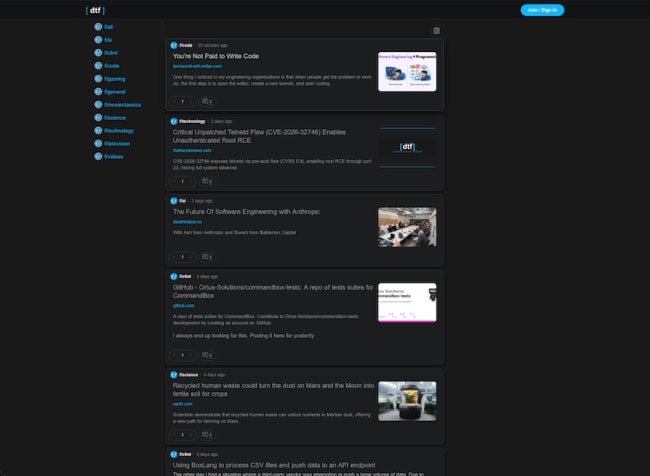Open the f/gaming forum in sidebar
The image size is (650, 476).
coord(115,79)
